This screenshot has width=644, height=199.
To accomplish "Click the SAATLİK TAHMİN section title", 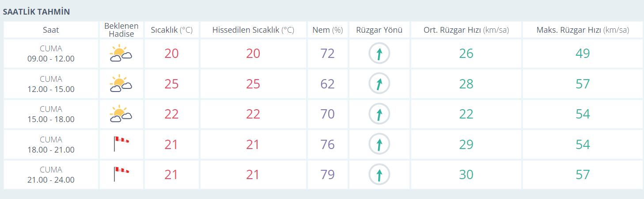I will click(x=36, y=12).
